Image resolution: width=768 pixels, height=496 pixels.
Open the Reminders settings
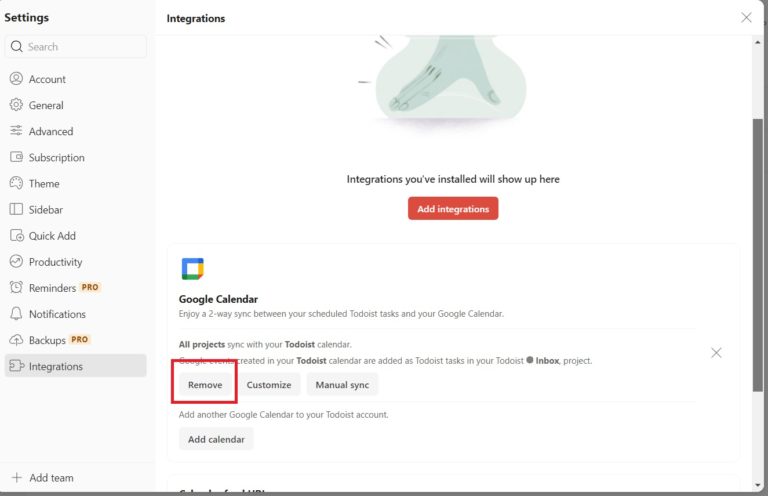[x=52, y=288]
